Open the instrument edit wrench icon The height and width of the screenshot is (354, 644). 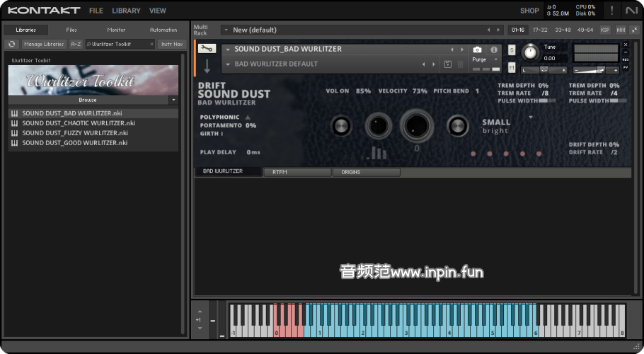point(207,48)
